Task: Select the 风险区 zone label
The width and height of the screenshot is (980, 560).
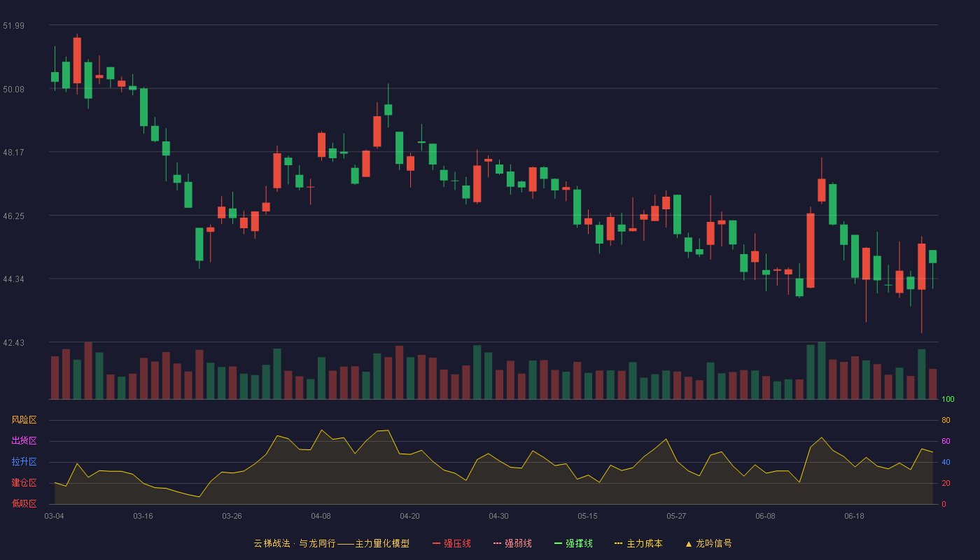Action: pyautogui.click(x=24, y=420)
